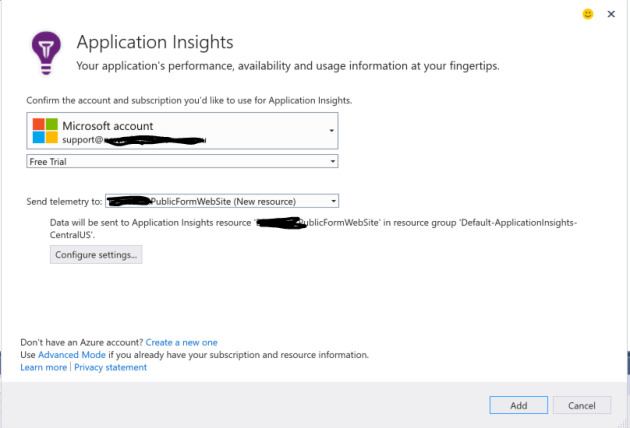This screenshot has width=630, height=428.
Task: Click the 'Data will be sent' description text
Action: pyautogui.click(x=313, y=229)
